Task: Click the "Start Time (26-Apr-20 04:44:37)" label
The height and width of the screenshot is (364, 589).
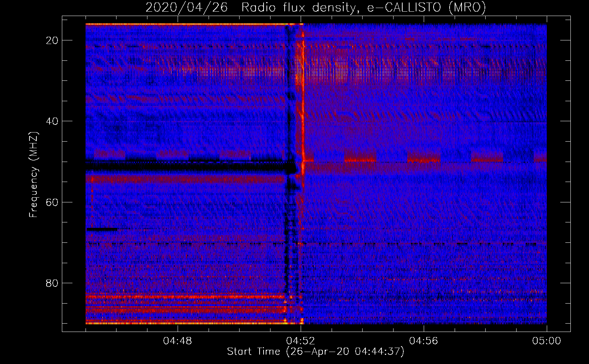Action: pyautogui.click(x=316, y=352)
